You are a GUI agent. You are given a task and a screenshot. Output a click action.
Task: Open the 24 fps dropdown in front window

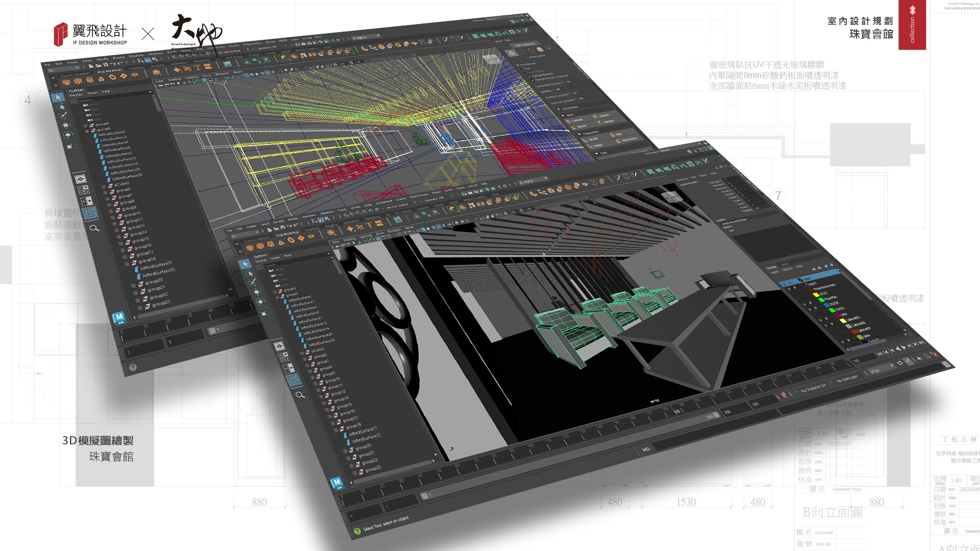click(x=881, y=369)
